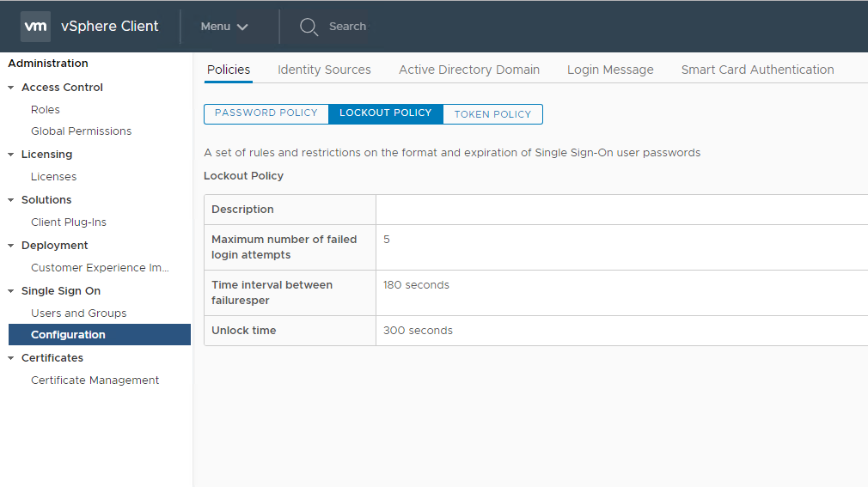Select the Token Policy button
Image resolution: width=868 pixels, height=487 pixels.
click(x=492, y=114)
